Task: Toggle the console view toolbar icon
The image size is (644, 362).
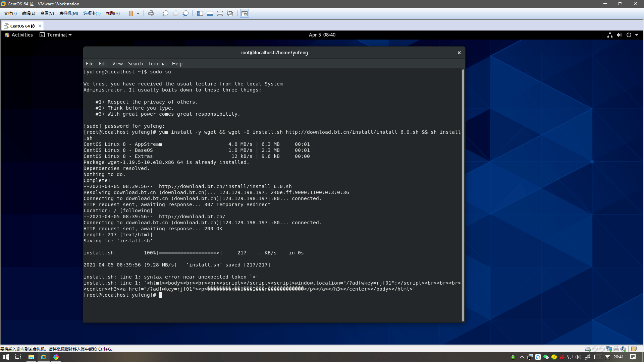Action: pos(245,13)
